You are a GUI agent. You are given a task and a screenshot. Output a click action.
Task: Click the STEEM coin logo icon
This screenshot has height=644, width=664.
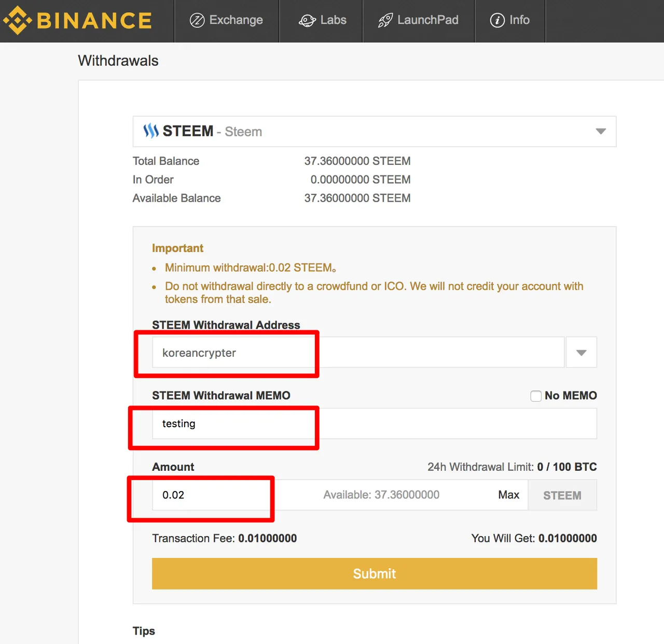pos(151,131)
